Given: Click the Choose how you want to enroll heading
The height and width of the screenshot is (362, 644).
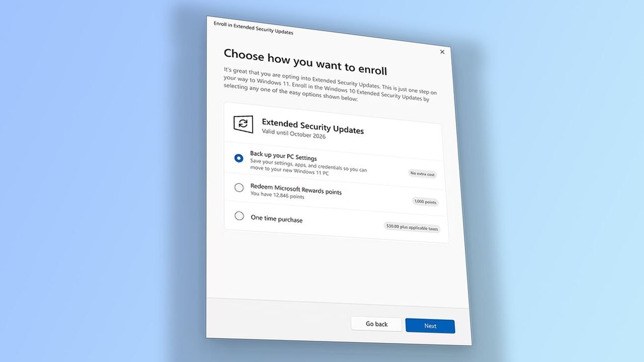Looking at the screenshot, I should (x=305, y=61).
